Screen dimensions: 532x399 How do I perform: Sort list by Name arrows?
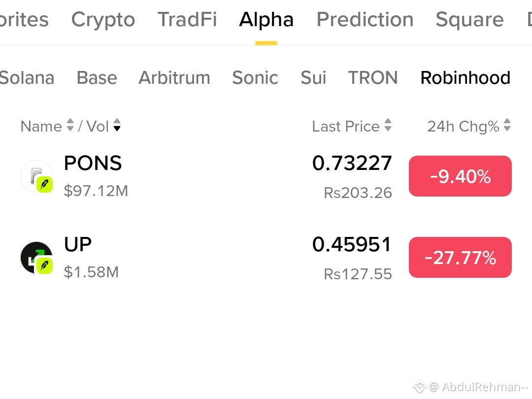70,125
